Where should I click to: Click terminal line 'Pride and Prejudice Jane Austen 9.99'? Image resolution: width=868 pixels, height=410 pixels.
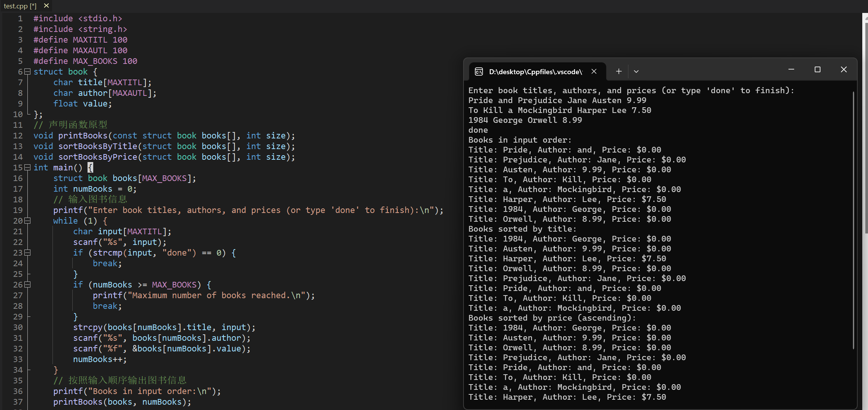(x=557, y=100)
